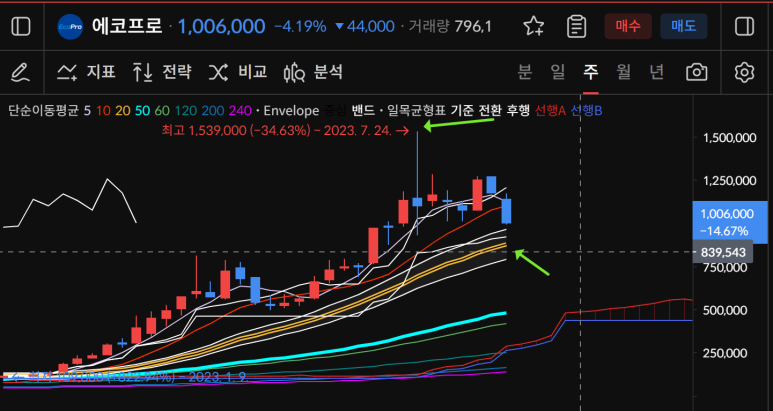Image resolution: width=773 pixels, height=411 pixels.
Task: Toggle Envelope 중심 line
Action: point(334,111)
